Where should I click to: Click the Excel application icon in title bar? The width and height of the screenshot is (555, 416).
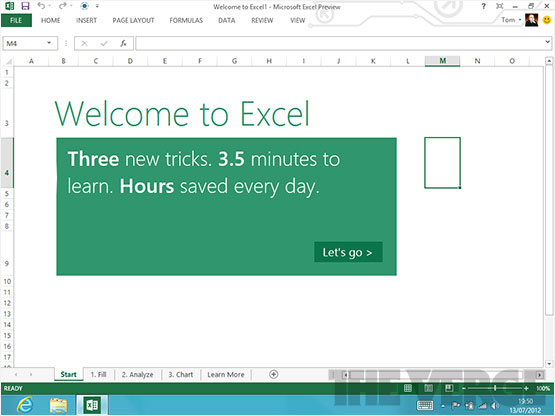point(10,6)
